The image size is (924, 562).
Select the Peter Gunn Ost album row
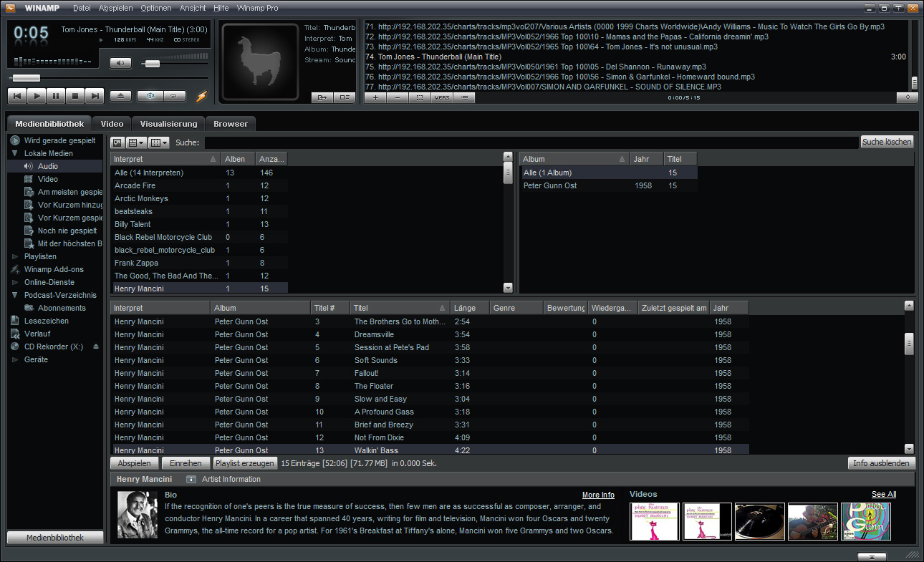[x=608, y=185]
